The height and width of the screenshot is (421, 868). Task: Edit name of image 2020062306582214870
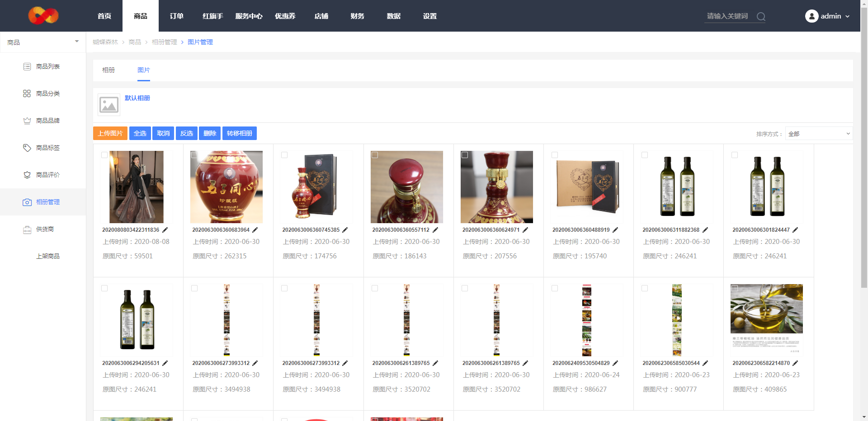tap(795, 363)
